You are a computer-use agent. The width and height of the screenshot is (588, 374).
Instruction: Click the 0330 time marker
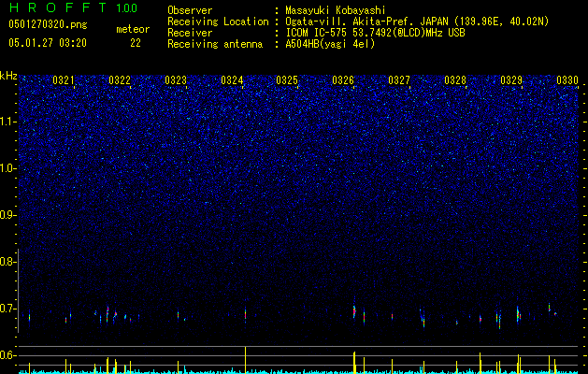[x=567, y=80]
